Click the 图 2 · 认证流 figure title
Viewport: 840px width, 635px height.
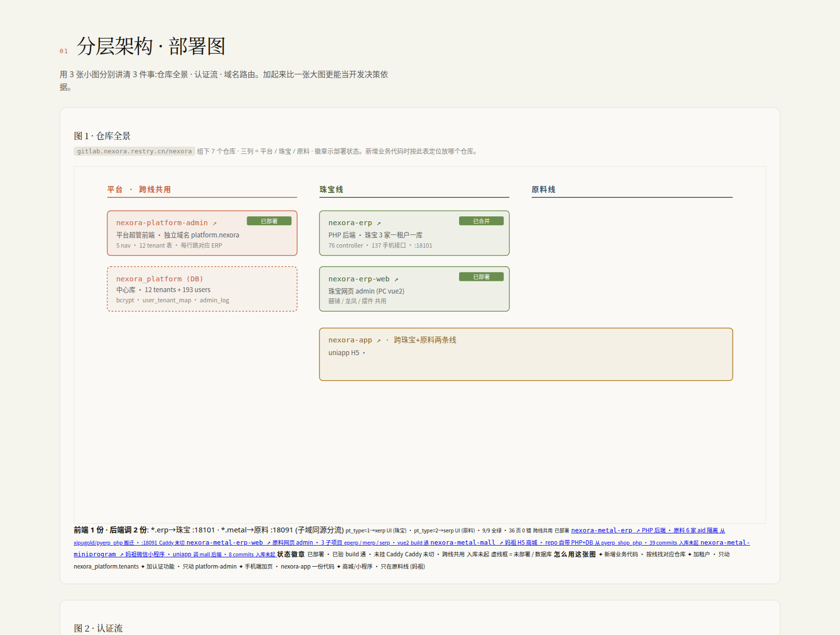point(98,628)
